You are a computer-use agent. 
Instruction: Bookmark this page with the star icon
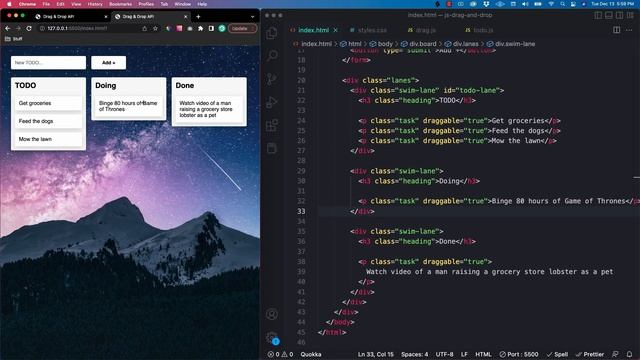[x=156, y=29]
